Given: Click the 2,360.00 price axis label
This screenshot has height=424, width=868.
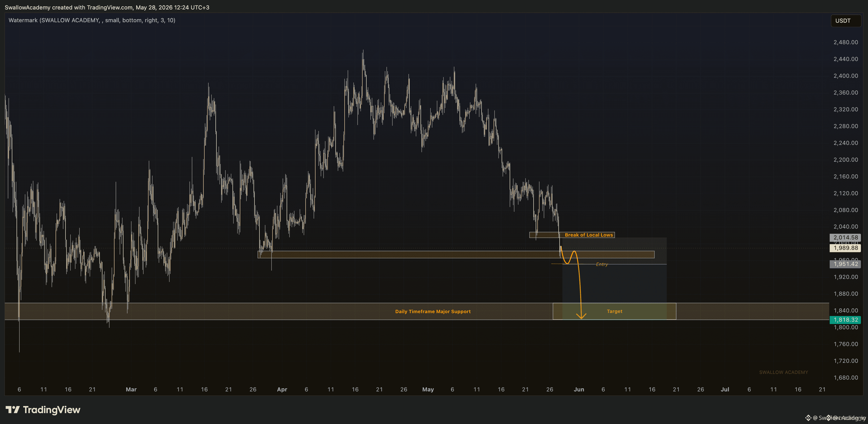Looking at the screenshot, I should [846, 93].
